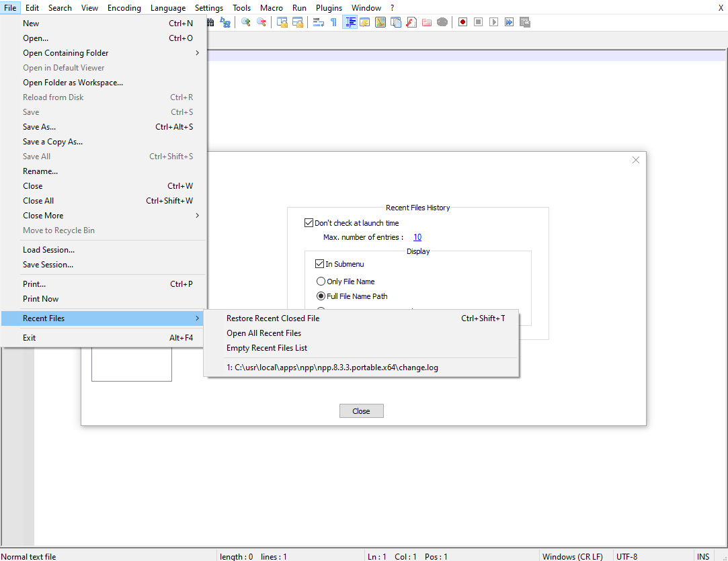Choose New from the File menu
This screenshot has height=561, width=728.
coord(104,24)
